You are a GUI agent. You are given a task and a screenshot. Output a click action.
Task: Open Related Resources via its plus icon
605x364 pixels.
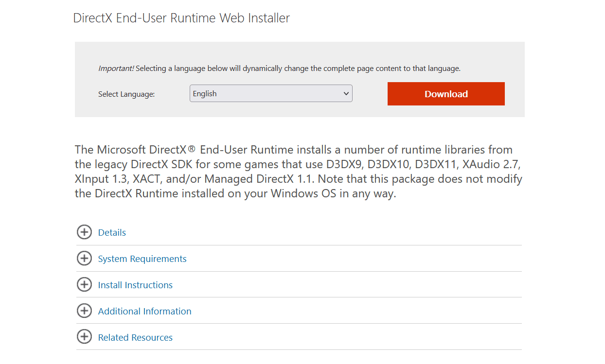coord(84,337)
